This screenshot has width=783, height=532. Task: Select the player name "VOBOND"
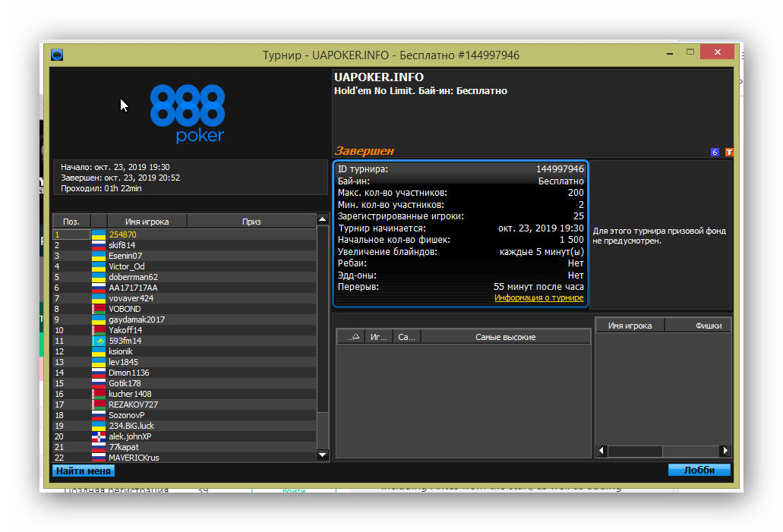point(125,309)
